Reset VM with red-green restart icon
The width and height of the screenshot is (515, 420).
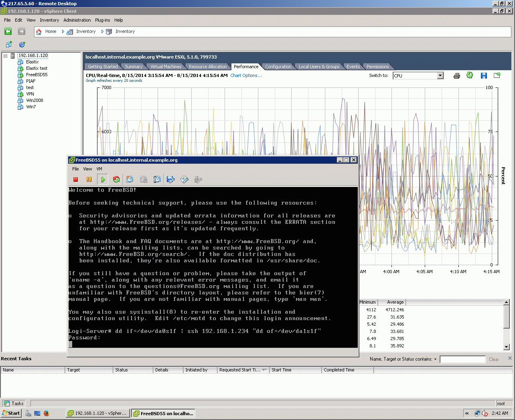coord(116,180)
